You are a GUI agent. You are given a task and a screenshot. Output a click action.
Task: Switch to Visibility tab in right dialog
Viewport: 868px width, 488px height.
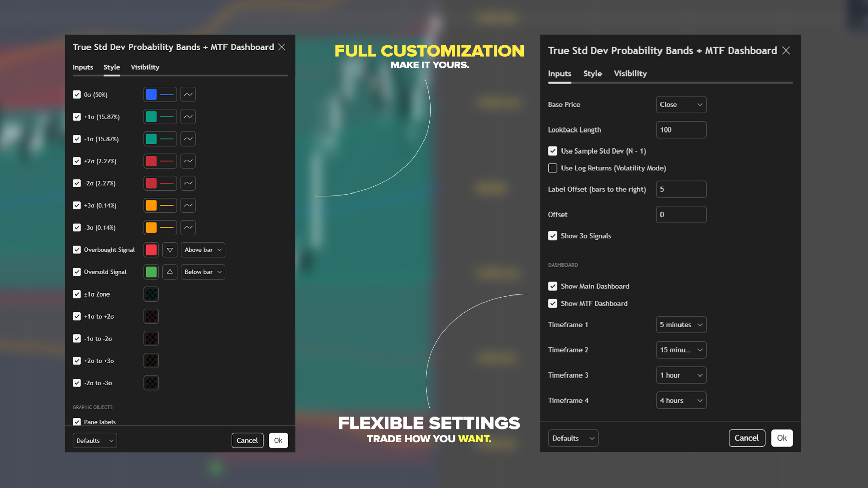click(630, 74)
